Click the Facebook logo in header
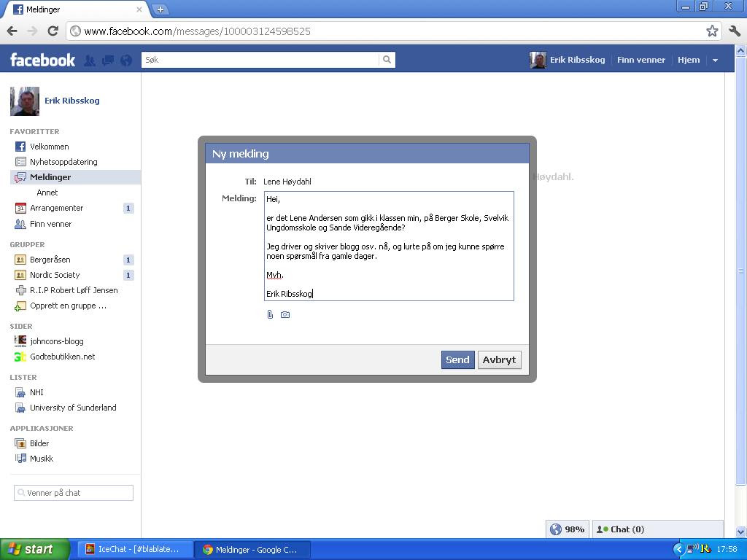Viewport: 747px width, 560px height. coord(42,60)
